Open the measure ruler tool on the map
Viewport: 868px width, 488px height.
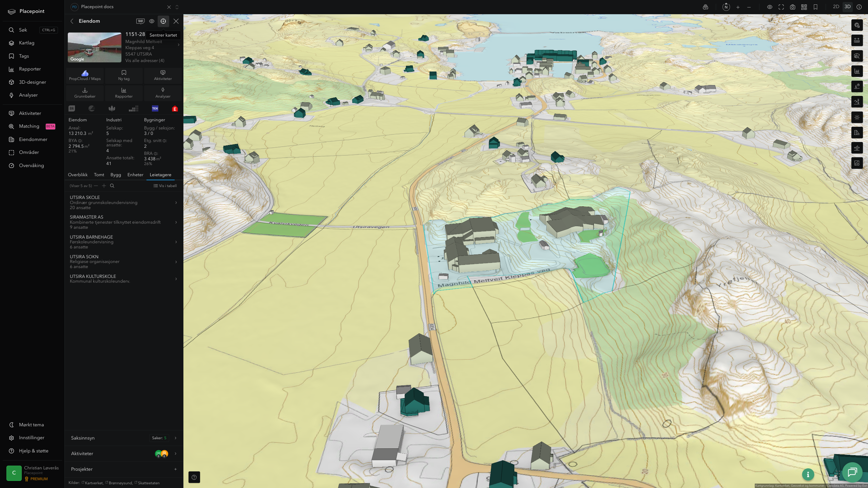(x=857, y=40)
